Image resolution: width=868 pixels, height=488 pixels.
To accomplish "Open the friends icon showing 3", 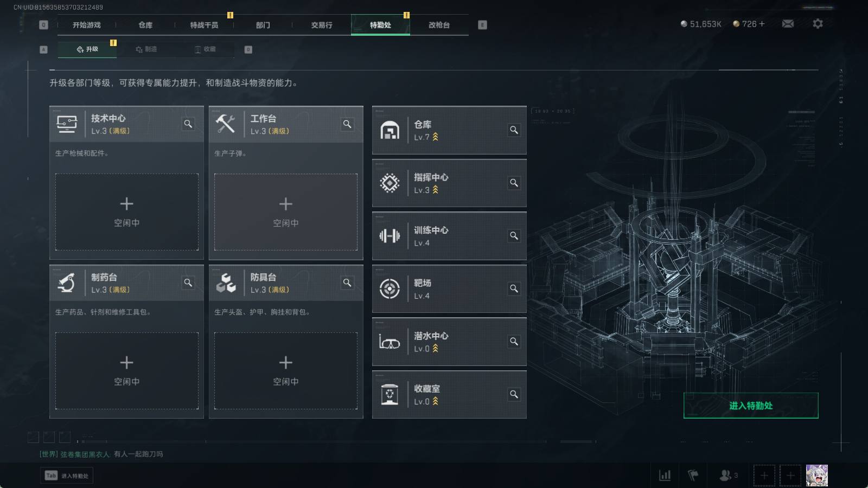I will click(729, 476).
